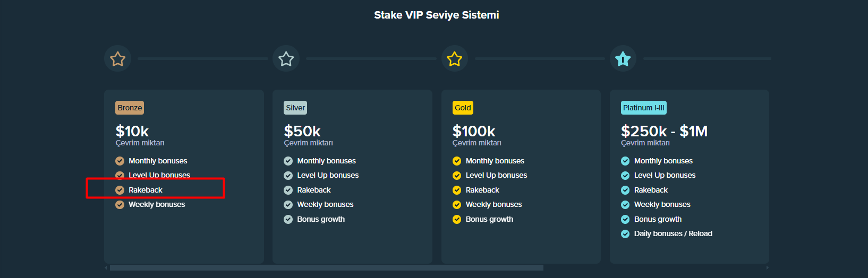
Task: Click the scrollbar's right arrow
Action: (767, 268)
